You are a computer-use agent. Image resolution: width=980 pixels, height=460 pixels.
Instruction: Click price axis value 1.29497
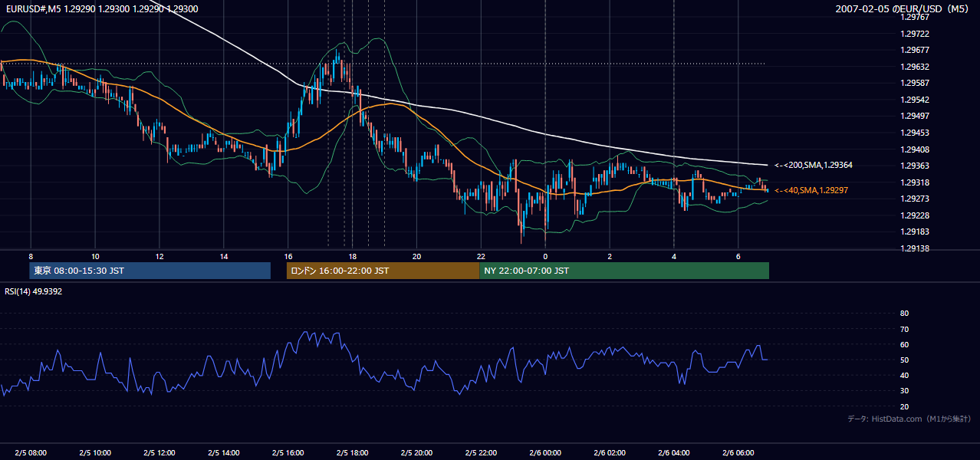click(x=915, y=116)
